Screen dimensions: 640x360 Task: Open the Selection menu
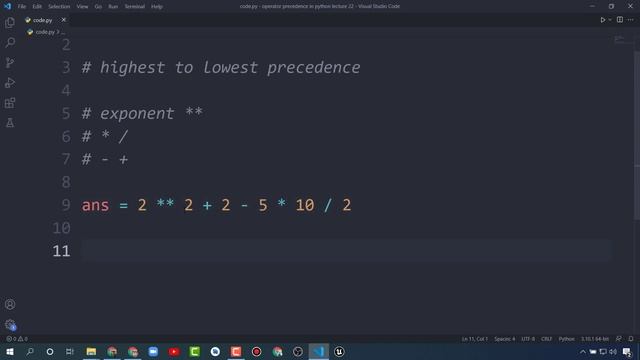[x=59, y=7]
